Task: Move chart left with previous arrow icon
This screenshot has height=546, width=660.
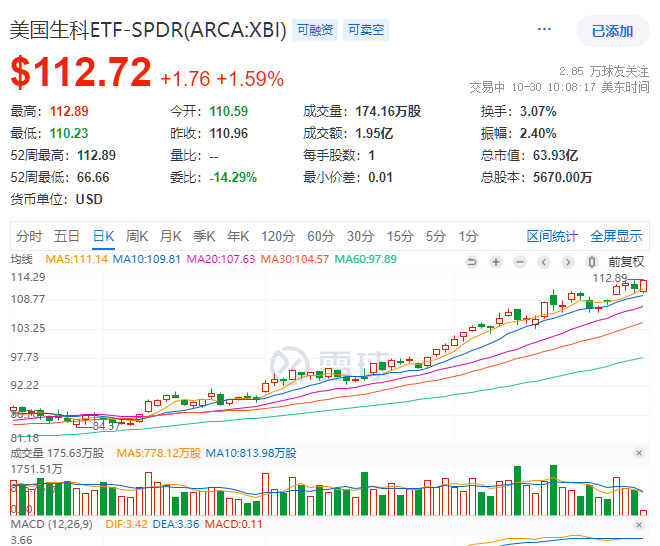Action: click(544, 262)
